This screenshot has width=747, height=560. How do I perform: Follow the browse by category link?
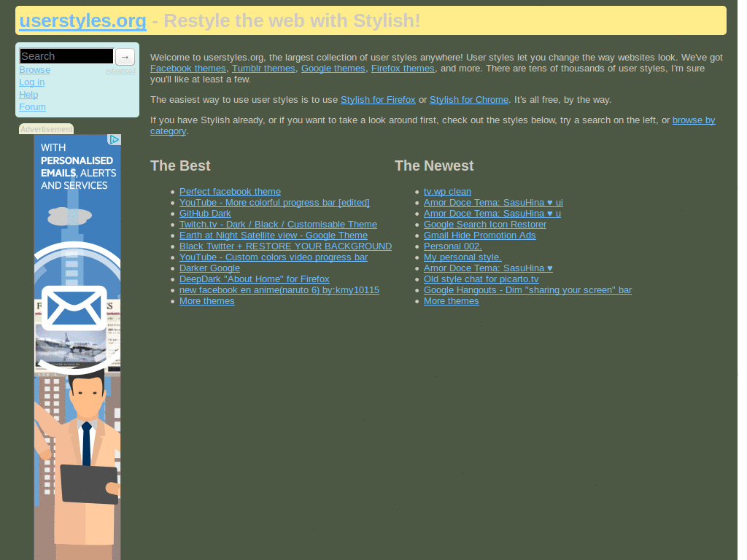click(694, 120)
